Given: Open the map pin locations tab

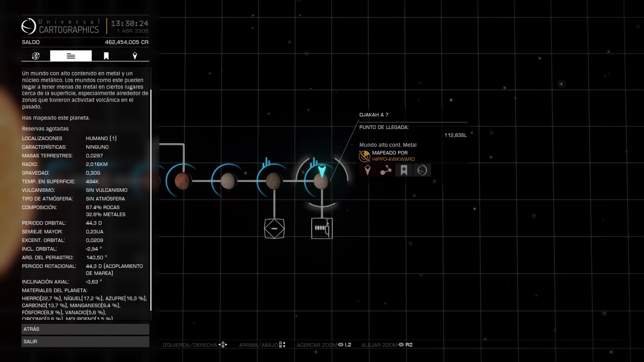Looking at the screenshot, I should click(135, 56).
